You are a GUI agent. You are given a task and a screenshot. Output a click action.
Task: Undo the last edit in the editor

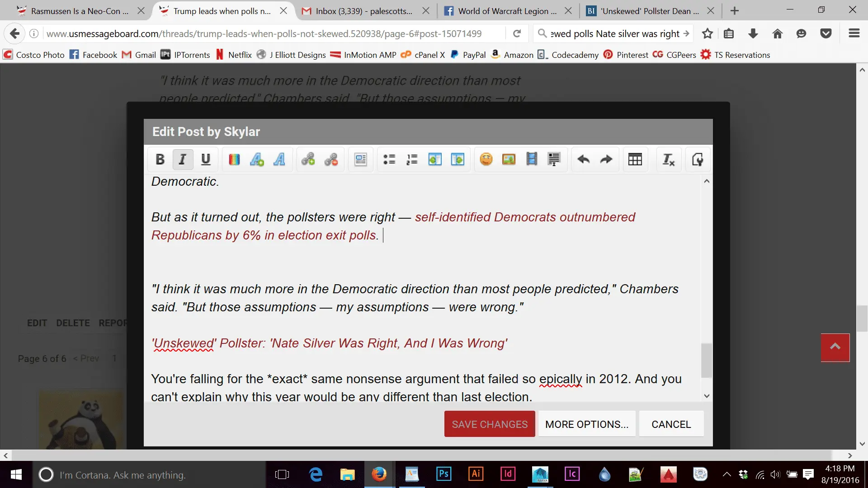pos(584,160)
